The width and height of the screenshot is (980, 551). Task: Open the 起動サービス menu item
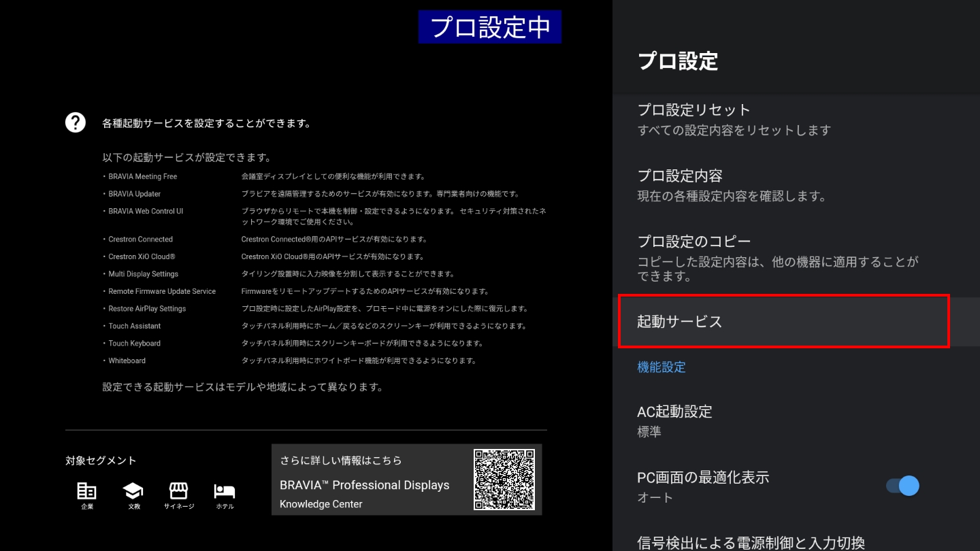click(x=783, y=322)
